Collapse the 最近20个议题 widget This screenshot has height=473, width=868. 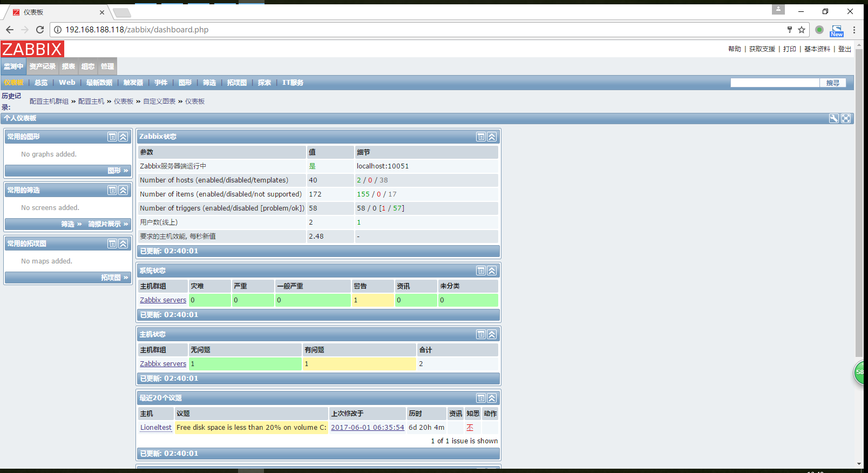(492, 398)
